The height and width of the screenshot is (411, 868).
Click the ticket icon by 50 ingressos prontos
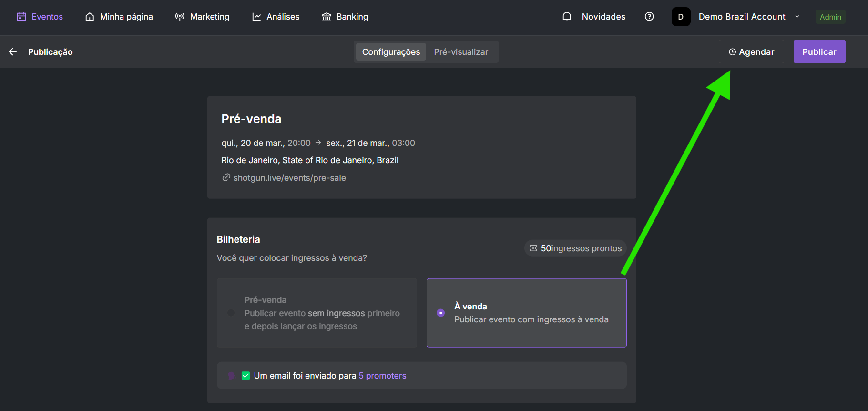click(x=533, y=248)
